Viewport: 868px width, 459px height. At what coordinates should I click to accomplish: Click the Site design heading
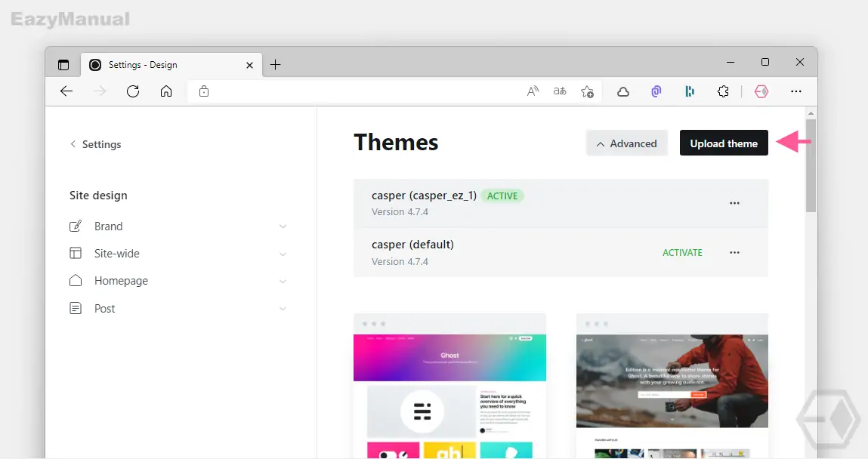click(98, 196)
